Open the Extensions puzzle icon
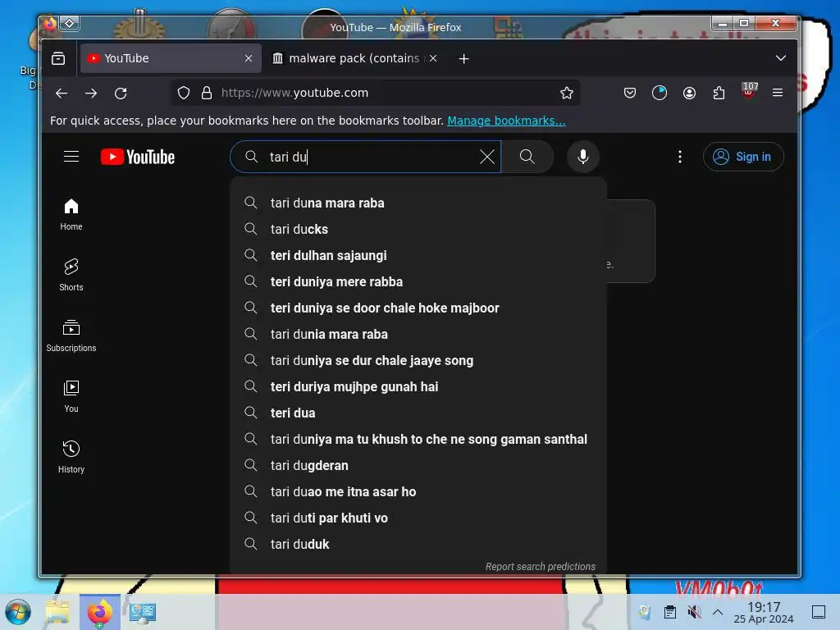Screen dimensions: 840x630 tap(719, 94)
